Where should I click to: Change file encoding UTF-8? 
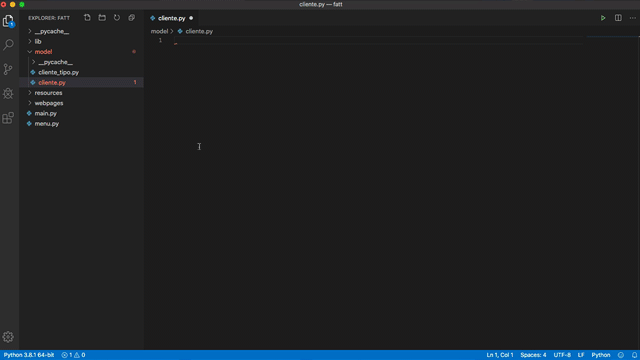click(x=562, y=355)
